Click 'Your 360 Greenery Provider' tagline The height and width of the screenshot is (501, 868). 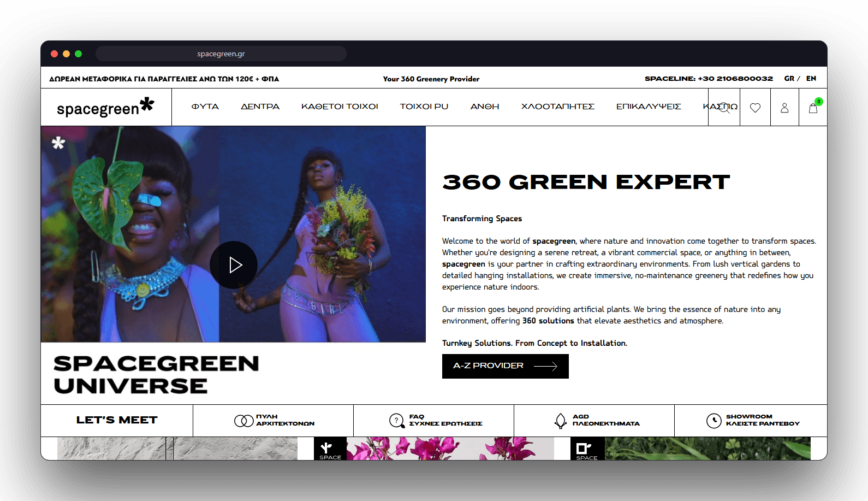point(431,79)
